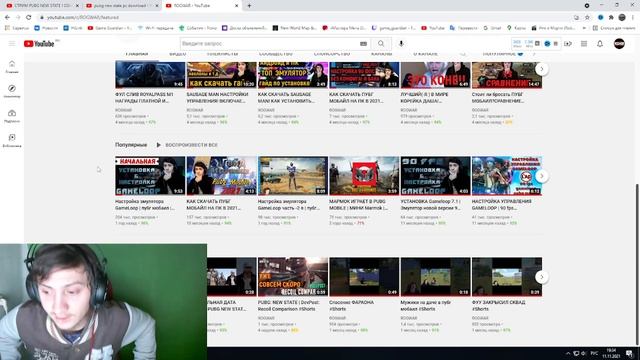The height and width of the screenshot is (360, 640).
Task: Open the channel 'Сообщество' tab
Action: [276, 54]
